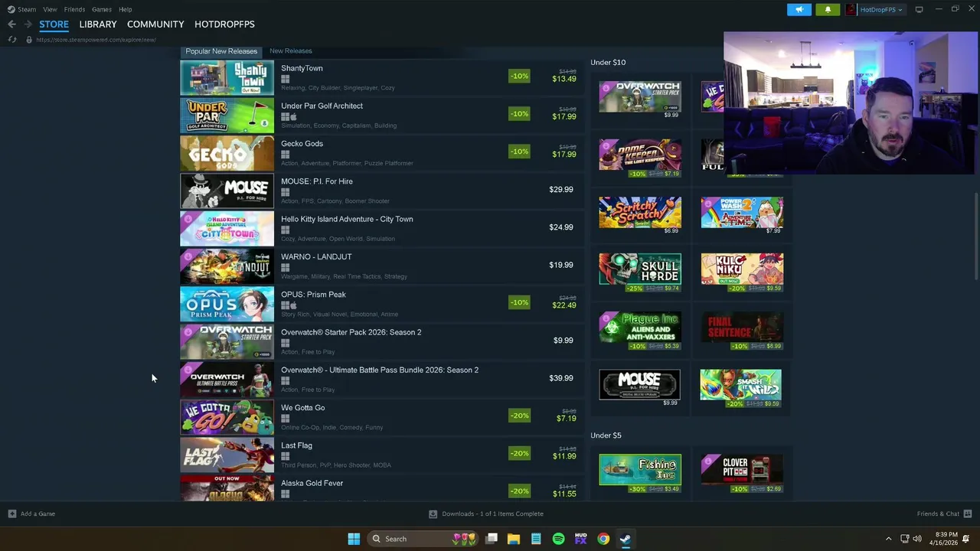Go to the LIBRARY section
Viewport: 980px width, 551px height.
98,24
